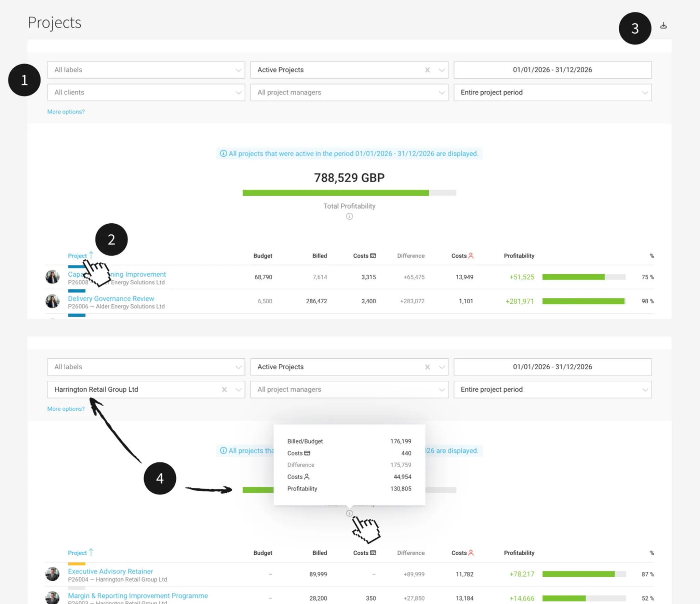This screenshot has width=700, height=604.
Task: Click avatar beside Delivery Governance Review
Action: click(52, 301)
